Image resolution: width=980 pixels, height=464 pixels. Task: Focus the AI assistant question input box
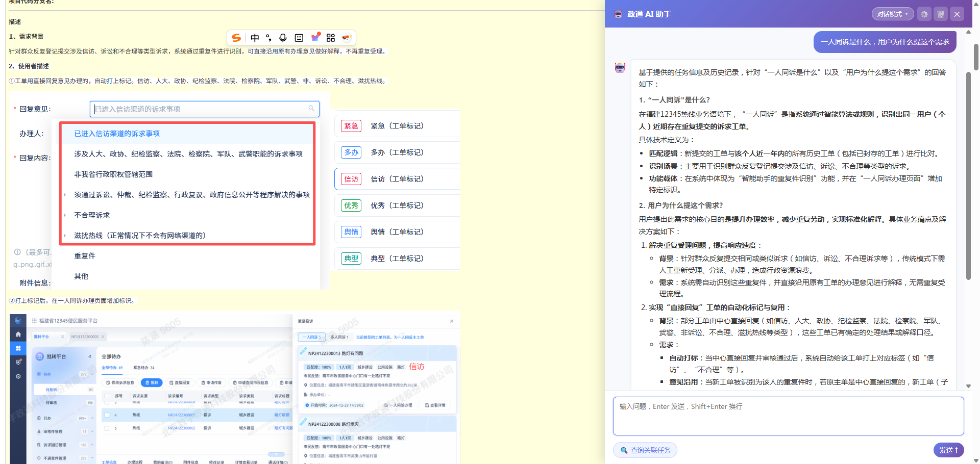point(788,416)
